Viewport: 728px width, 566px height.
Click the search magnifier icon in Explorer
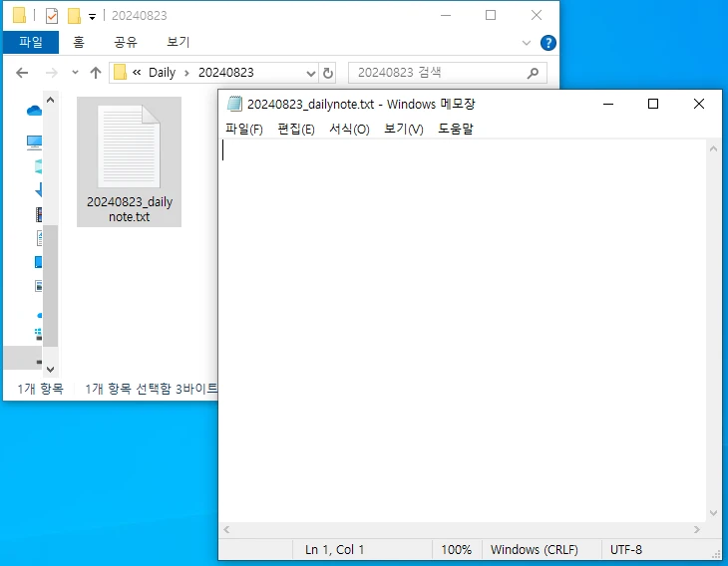tap(533, 73)
